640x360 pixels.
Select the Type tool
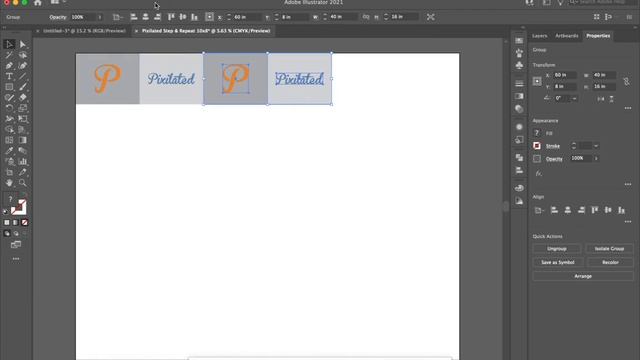pos(9,76)
